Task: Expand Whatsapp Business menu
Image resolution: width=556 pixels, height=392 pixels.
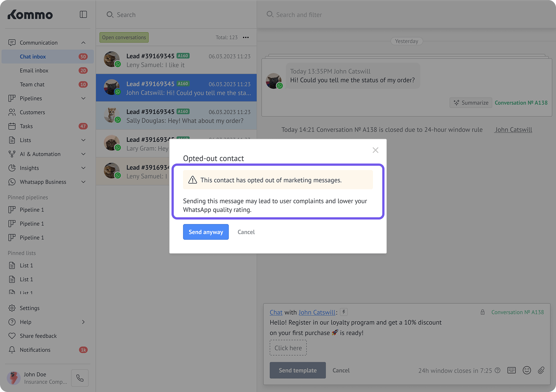Action: click(83, 182)
